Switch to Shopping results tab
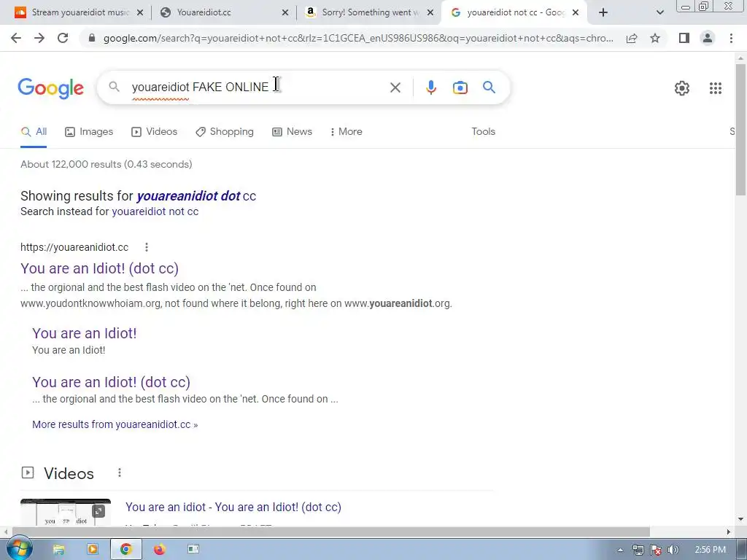The image size is (747, 560). pos(225,132)
